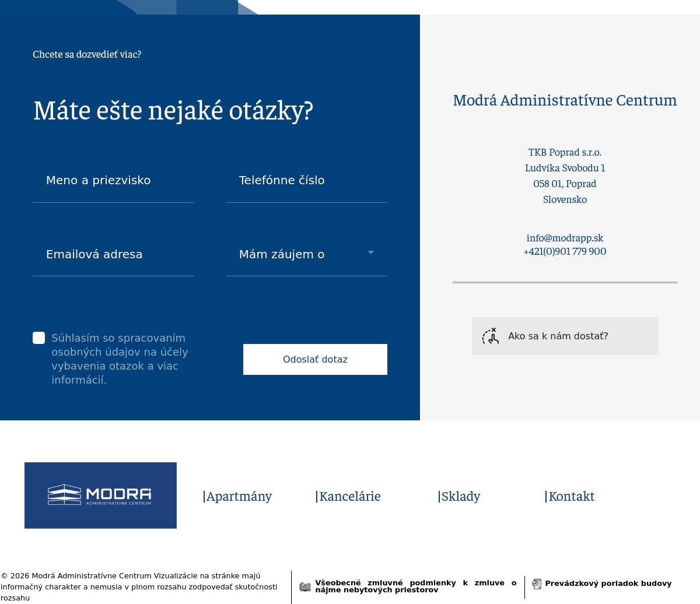Image resolution: width=700 pixels, height=604 pixels.
Task: Open Prevádzkový poriadok budovy link
Action: pyautogui.click(x=608, y=584)
